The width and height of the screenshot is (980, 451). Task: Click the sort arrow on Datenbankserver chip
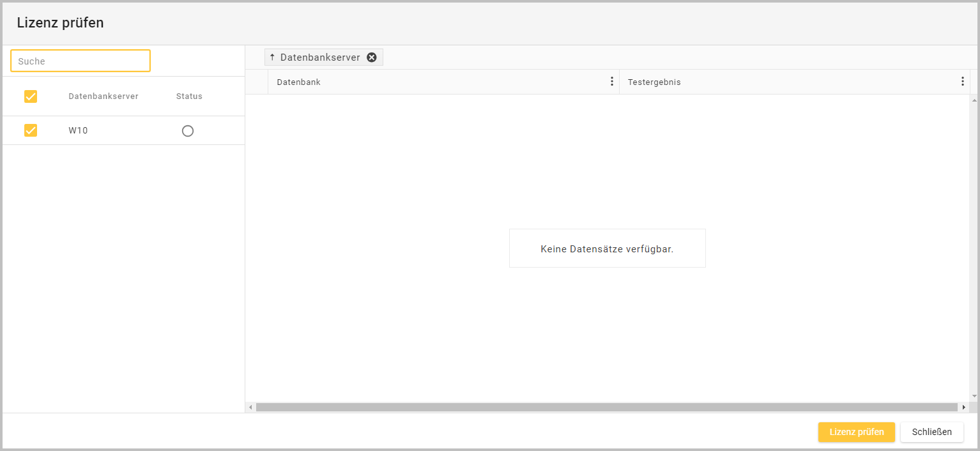tap(272, 57)
